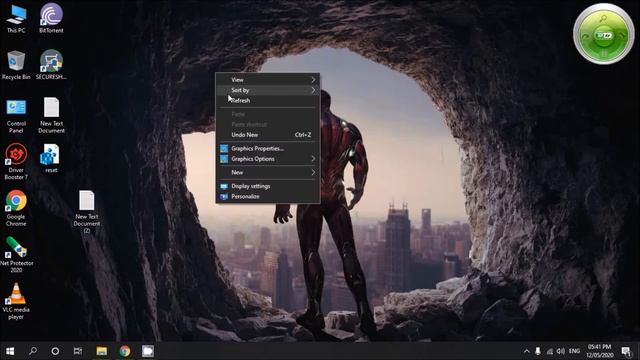Screen dimensions: 640x360
Task: Select the Driver Booster 7 shortcut
Action: coord(16,162)
